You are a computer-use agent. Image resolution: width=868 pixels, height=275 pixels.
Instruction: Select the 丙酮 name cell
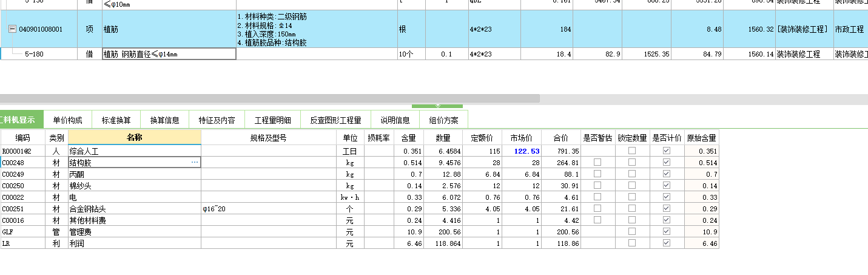click(134, 174)
